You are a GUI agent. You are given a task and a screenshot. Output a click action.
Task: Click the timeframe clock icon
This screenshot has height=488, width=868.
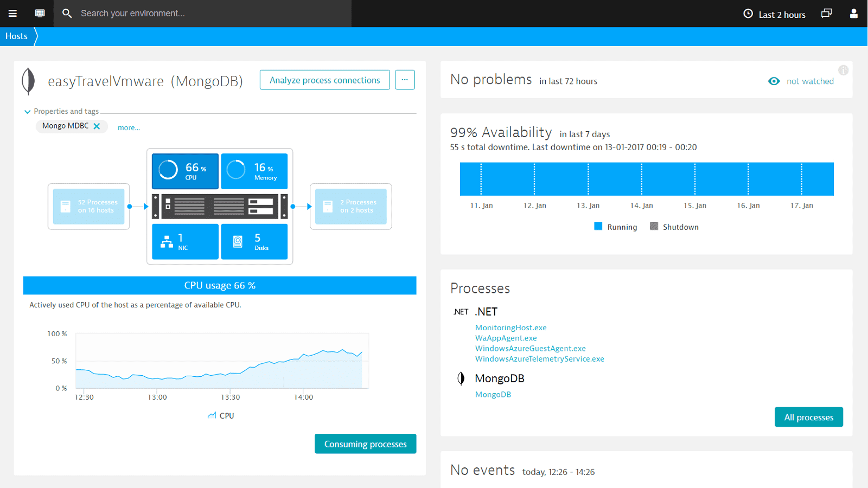click(x=748, y=14)
